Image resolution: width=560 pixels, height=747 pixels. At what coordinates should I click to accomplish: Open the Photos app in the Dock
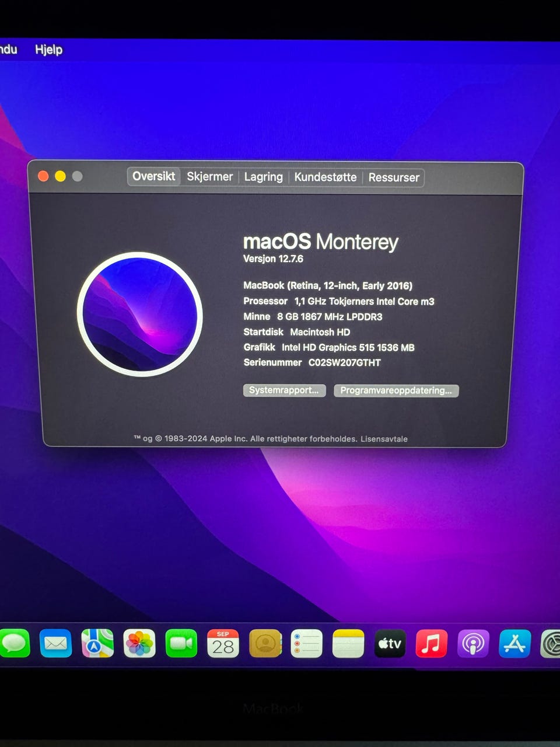pyautogui.click(x=139, y=643)
